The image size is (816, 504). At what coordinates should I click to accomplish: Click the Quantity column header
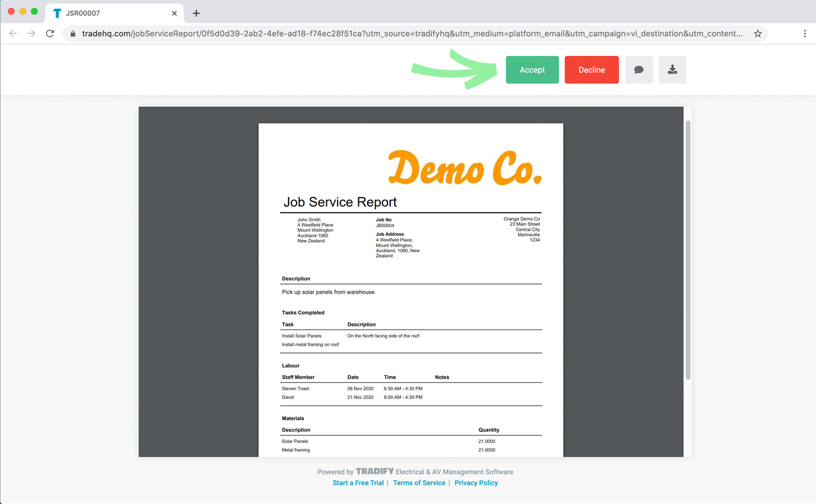tap(489, 430)
